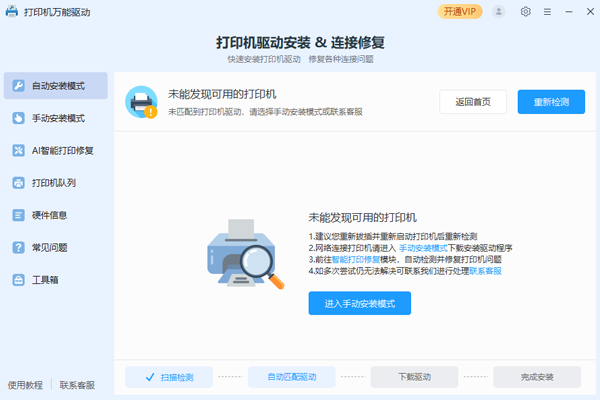Viewport: 600px width, 400px height.
Task: Minimize the window
Action: (x=569, y=12)
